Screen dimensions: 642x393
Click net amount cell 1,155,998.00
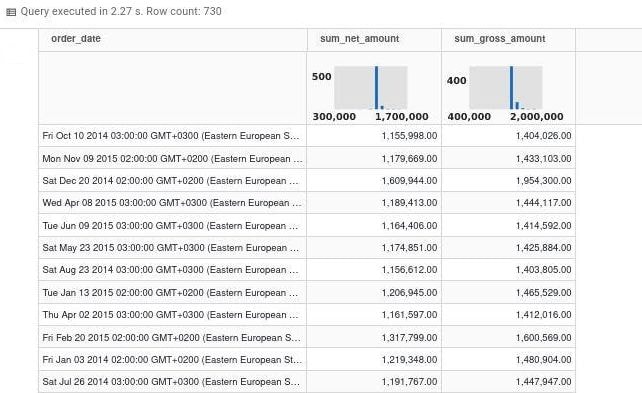tap(374, 136)
